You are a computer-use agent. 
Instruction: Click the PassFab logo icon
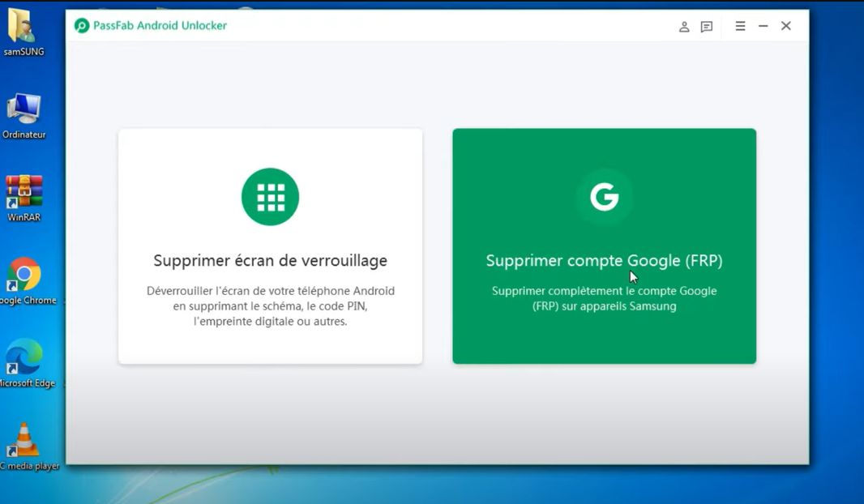pos(82,25)
